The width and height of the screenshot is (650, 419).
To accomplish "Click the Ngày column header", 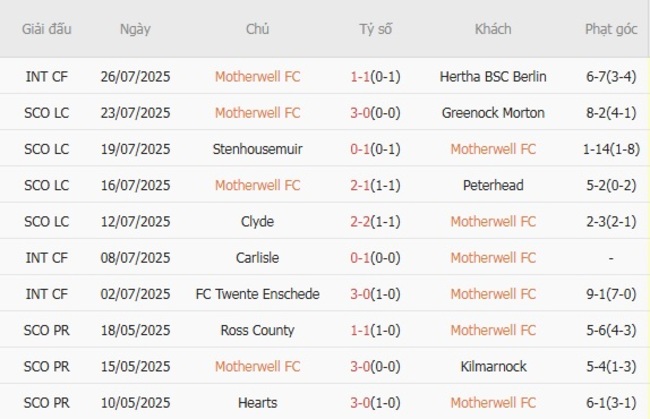I will (135, 29).
